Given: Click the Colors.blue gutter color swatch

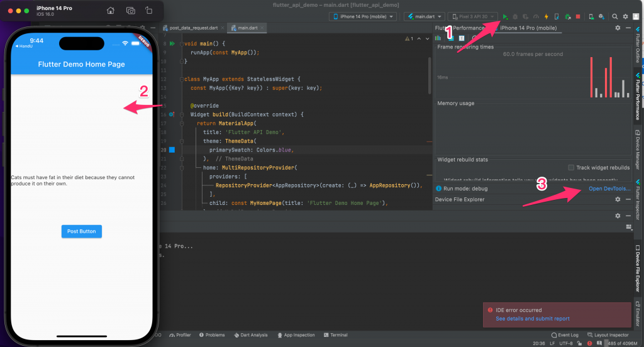Looking at the screenshot, I should [172, 150].
